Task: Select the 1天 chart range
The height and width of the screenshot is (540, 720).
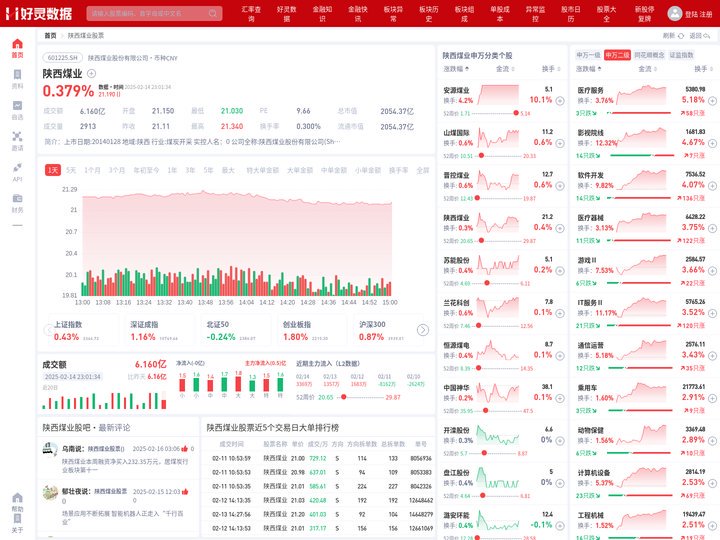Action: [53, 170]
